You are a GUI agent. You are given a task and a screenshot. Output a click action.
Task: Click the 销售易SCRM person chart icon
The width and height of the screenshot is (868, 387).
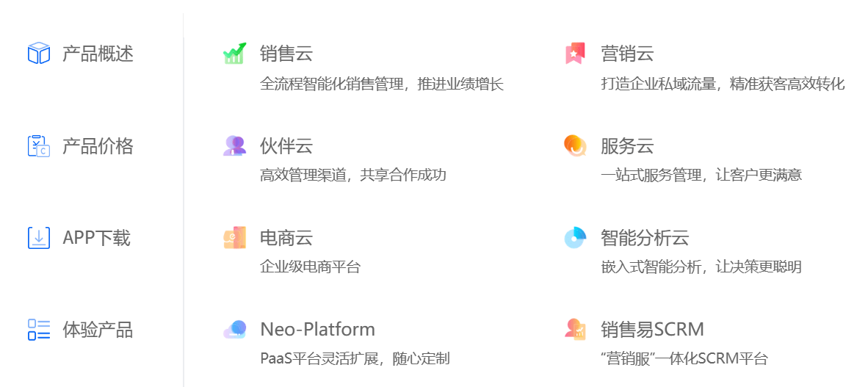tap(575, 330)
